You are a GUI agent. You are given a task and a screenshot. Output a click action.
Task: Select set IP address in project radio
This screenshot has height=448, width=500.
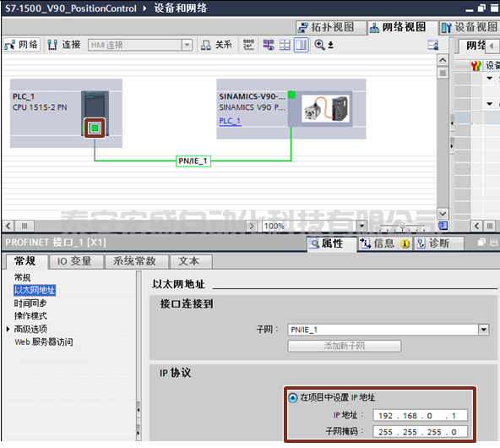(x=293, y=397)
